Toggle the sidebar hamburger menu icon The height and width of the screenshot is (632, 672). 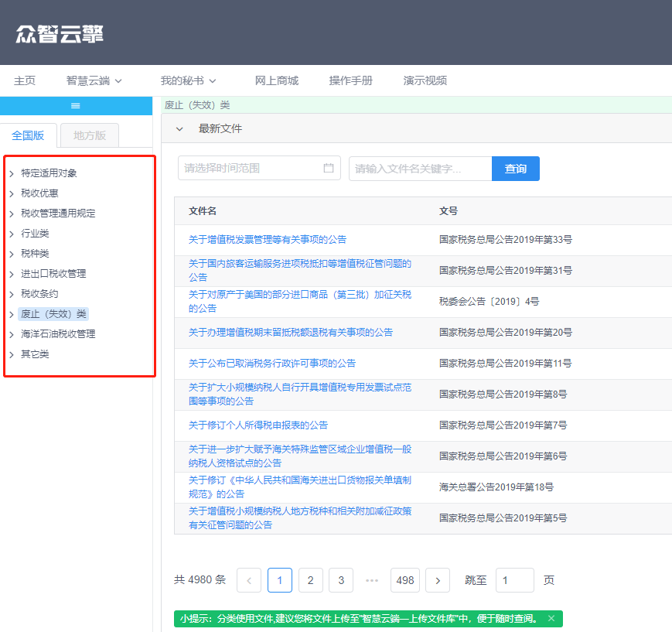(x=76, y=106)
